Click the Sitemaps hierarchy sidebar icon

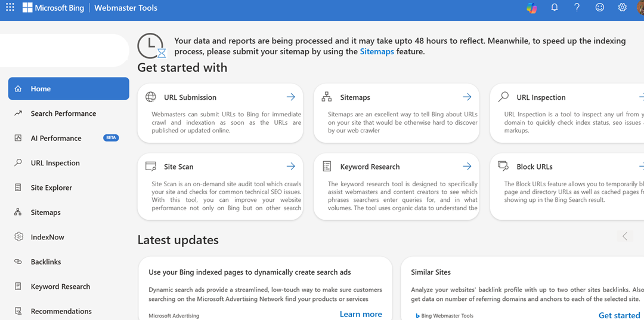pyautogui.click(x=18, y=212)
